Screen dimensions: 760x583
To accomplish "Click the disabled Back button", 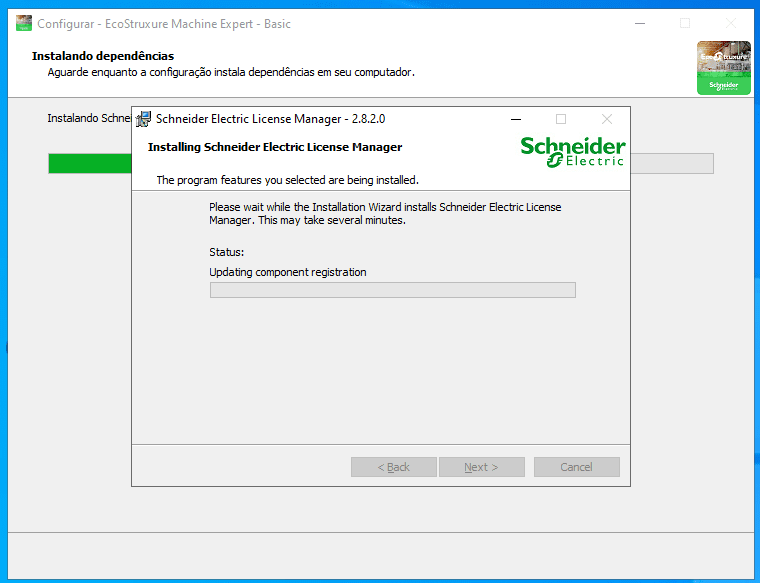I will (x=394, y=467).
